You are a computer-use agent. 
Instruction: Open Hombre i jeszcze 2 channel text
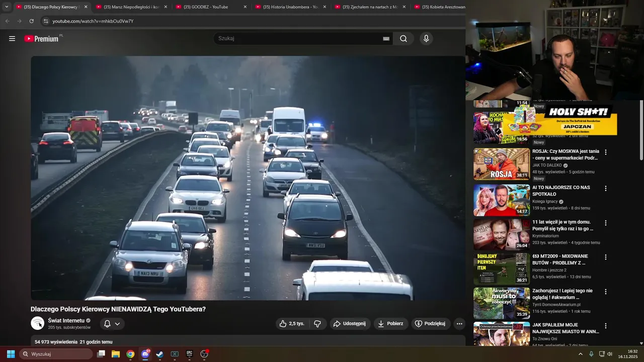tap(549, 270)
